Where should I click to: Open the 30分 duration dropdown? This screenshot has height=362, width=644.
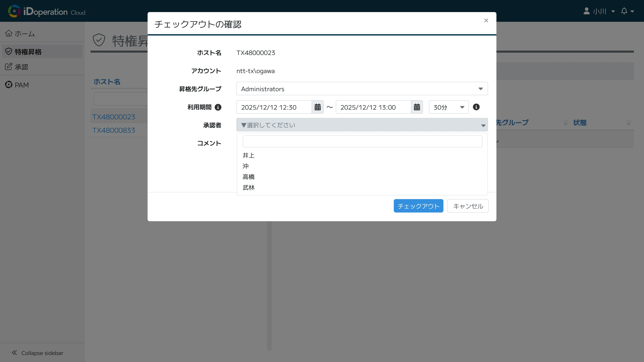click(448, 107)
